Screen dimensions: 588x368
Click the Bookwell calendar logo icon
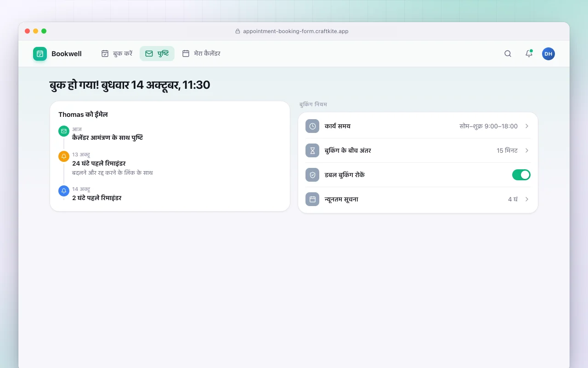tap(40, 54)
